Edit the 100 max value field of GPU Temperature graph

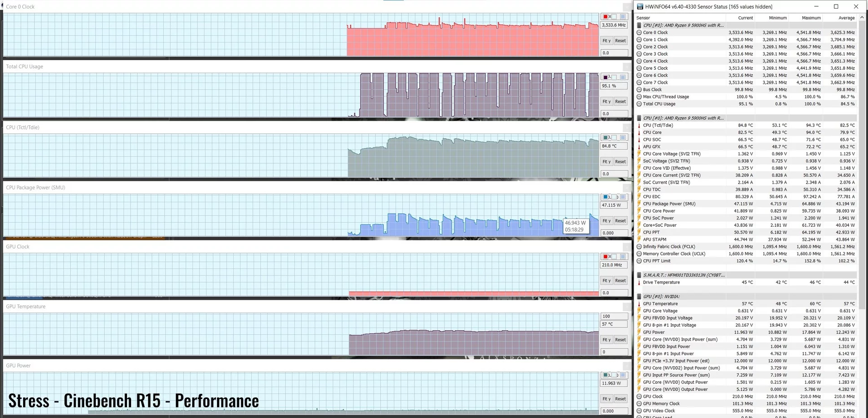614,316
